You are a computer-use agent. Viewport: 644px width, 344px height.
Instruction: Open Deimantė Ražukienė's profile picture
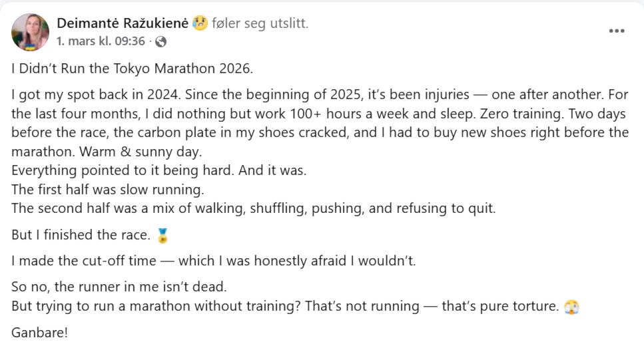click(x=30, y=32)
